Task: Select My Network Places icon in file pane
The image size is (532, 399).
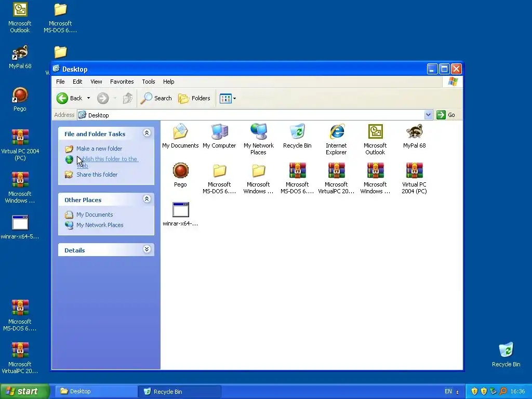Action: (258, 139)
